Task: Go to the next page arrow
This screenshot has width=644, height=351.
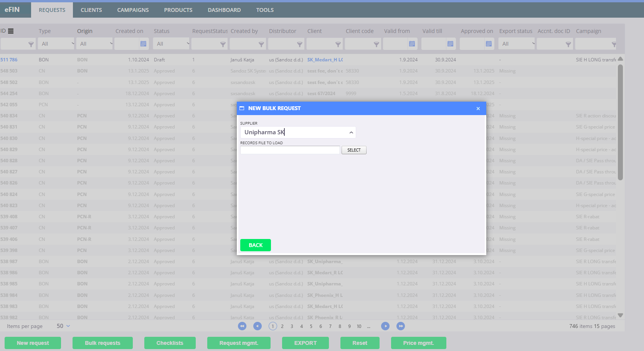Action: point(385,326)
